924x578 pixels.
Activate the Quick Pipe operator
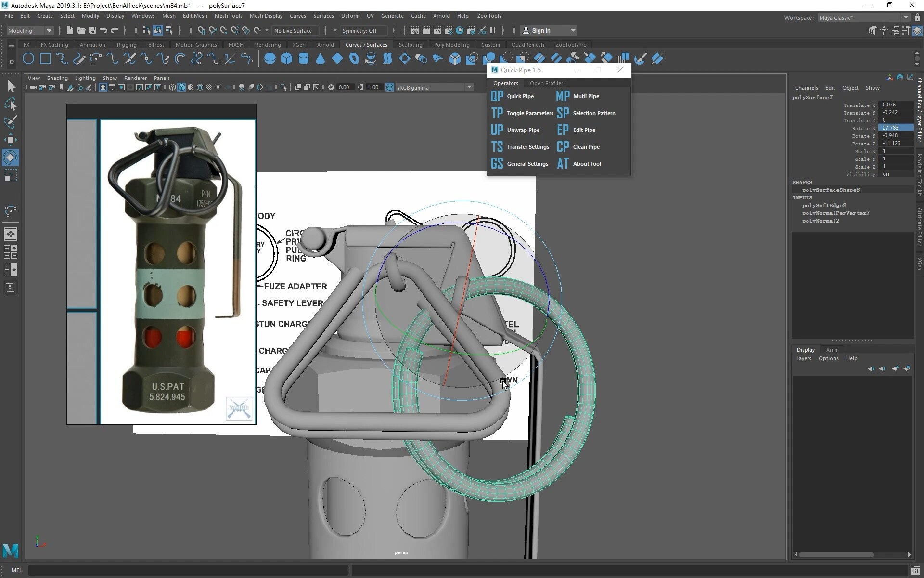coord(521,96)
